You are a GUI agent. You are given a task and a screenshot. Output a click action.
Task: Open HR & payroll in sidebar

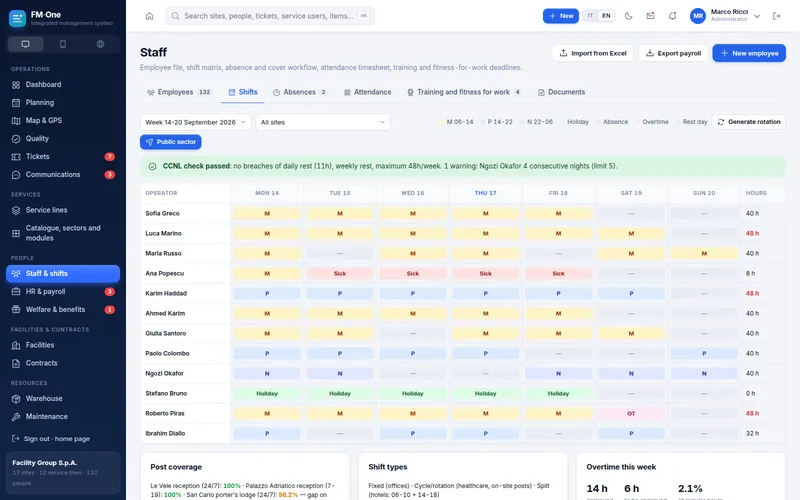coord(63,292)
